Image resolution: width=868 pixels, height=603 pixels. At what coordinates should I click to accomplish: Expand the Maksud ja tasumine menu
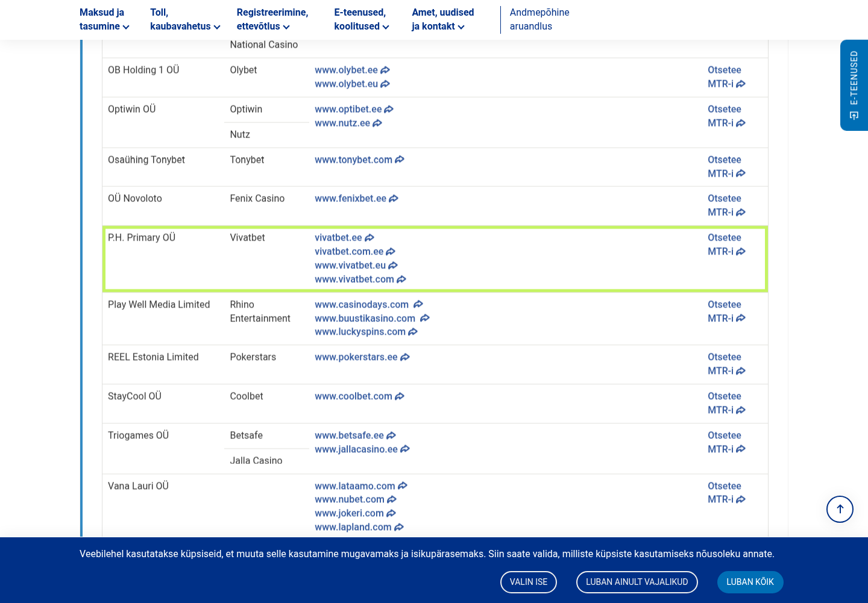click(104, 19)
